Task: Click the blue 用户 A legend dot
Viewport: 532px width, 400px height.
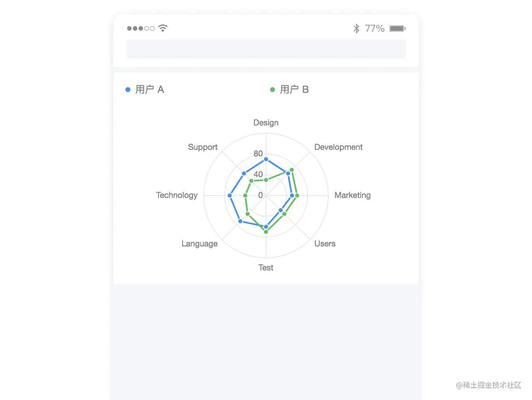Action: tap(128, 90)
